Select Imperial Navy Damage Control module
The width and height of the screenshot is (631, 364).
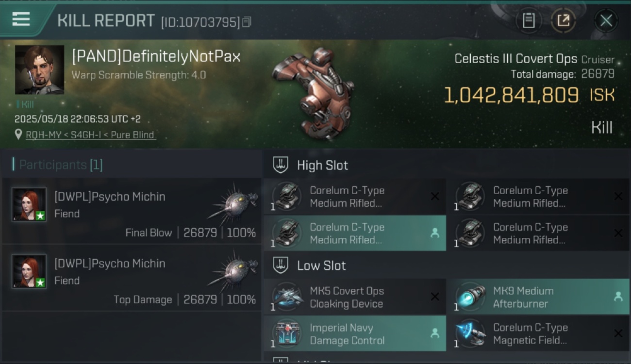click(355, 334)
